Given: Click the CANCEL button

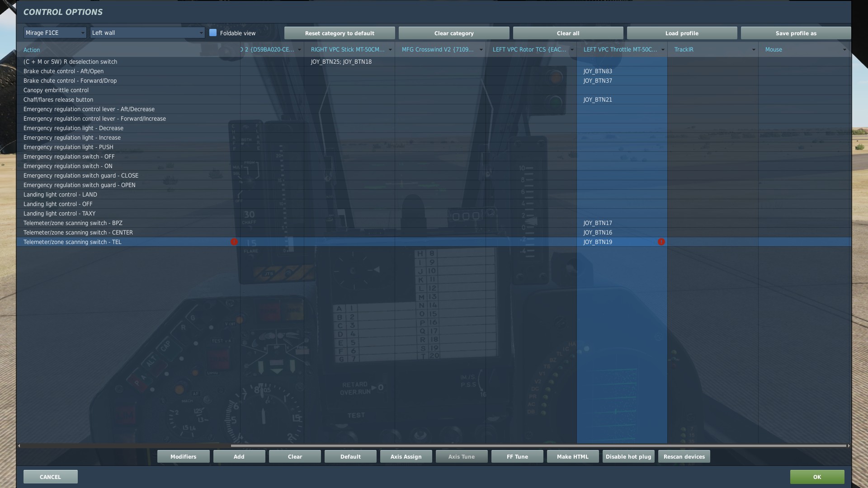Looking at the screenshot, I should pos(50,477).
